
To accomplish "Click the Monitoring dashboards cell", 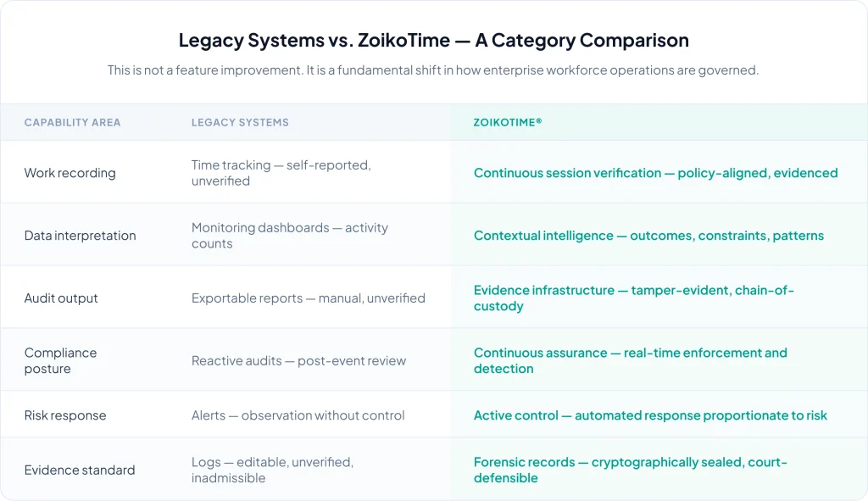I will 289,236.
